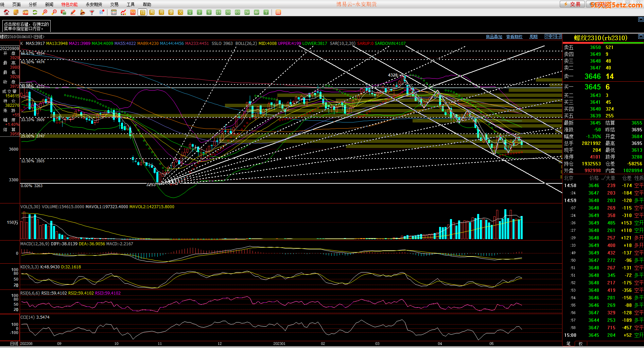This screenshot has width=644, height=348.
Task: Click the zoom in magnifier icon
Action: point(45,12)
